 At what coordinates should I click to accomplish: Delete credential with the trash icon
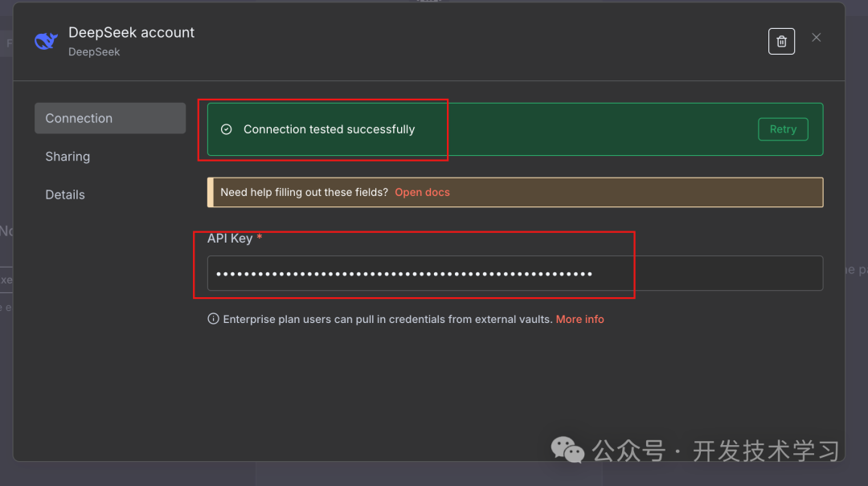[x=781, y=42]
